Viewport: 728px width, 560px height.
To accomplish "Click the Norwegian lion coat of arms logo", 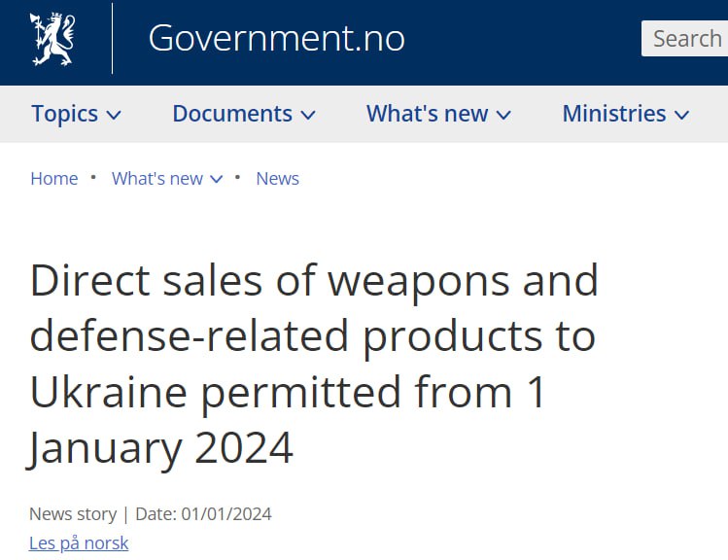I will pyautogui.click(x=52, y=40).
